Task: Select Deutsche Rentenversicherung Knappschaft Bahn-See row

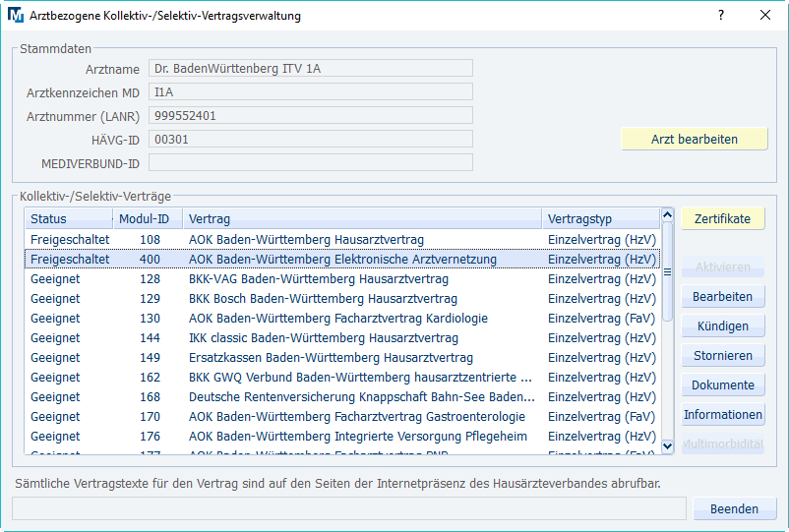Action: [x=342, y=396]
